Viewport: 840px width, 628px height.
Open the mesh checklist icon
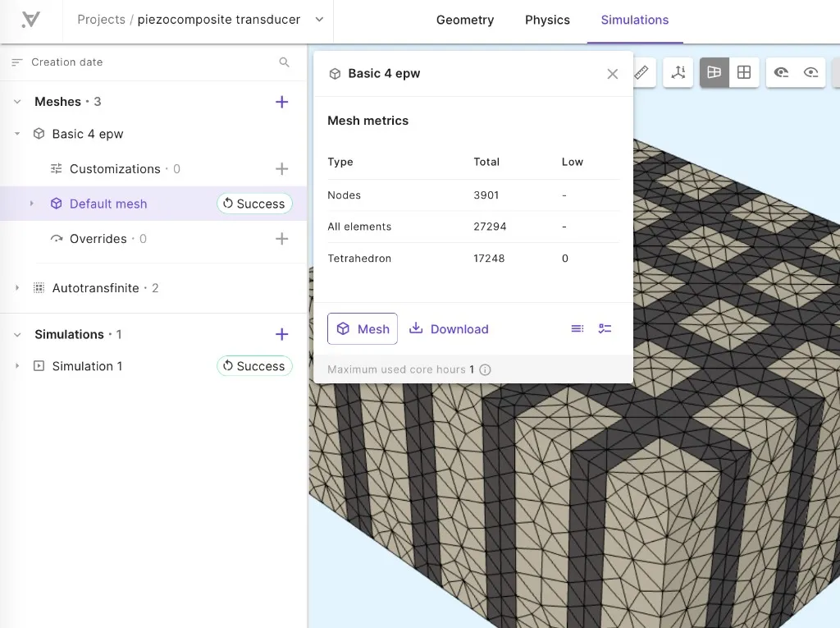(605, 328)
